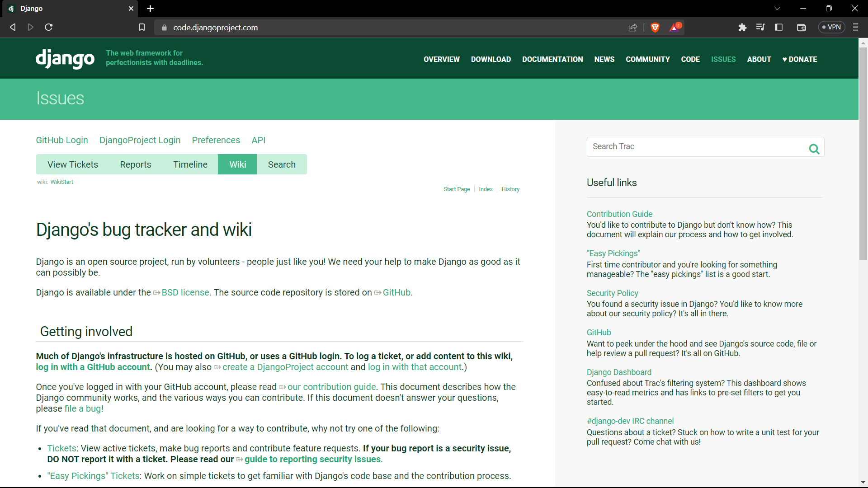Click the Trac search magnifier icon
868x488 pixels.
pyautogui.click(x=814, y=149)
